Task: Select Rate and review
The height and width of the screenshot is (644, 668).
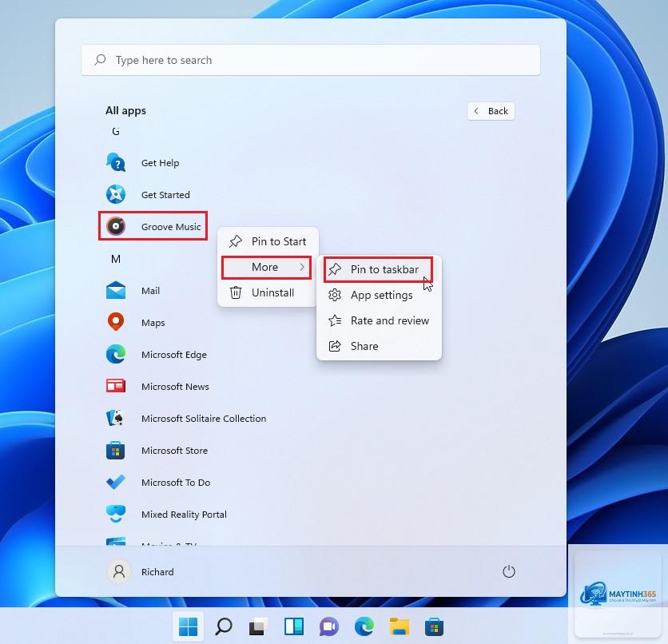Action: pyautogui.click(x=379, y=320)
